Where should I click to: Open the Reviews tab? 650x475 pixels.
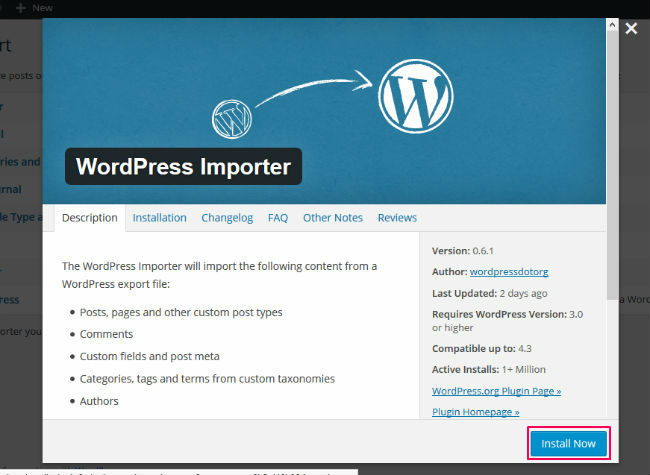point(397,218)
